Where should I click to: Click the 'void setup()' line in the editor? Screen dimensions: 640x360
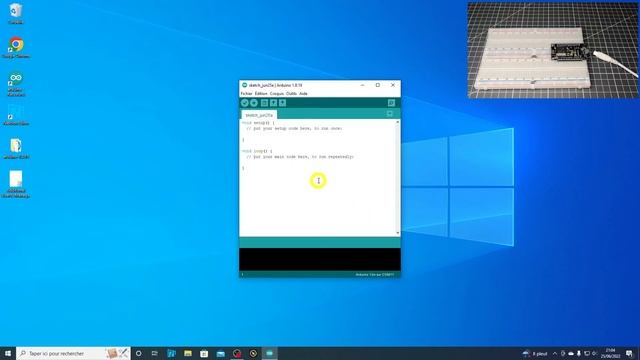[x=258, y=123]
